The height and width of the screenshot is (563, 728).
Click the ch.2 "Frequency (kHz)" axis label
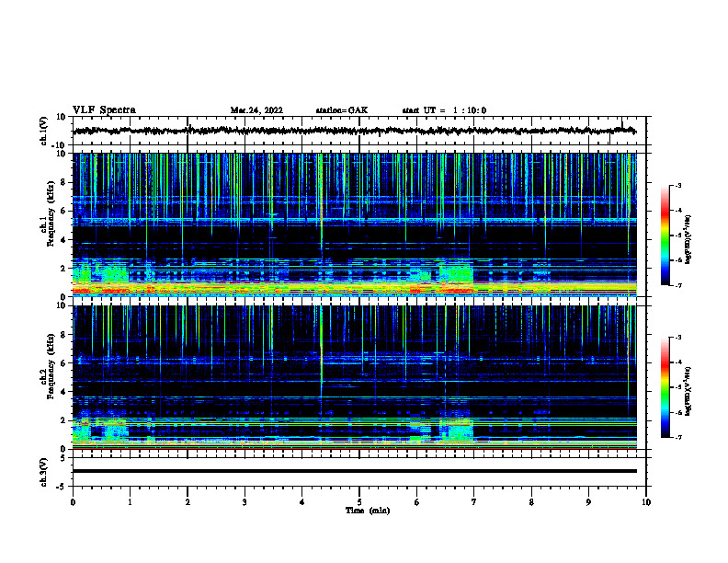tap(51, 366)
